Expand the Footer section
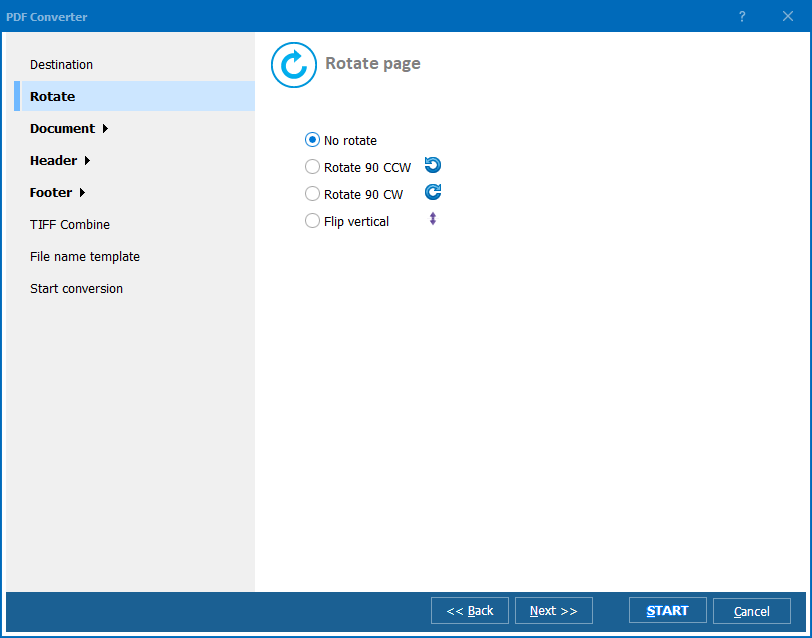The image size is (812, 638). pyautogui.click(x=50, y=192)
